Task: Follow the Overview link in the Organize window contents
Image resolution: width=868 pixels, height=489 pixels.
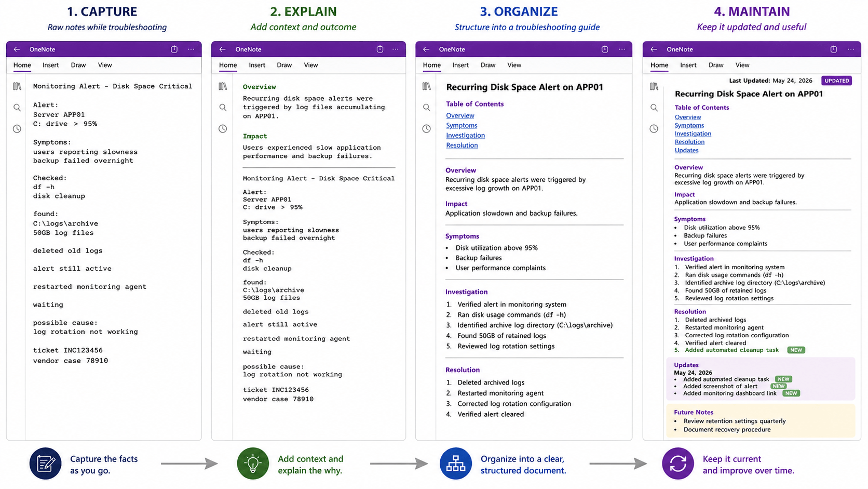Action: click(x=460, y=115)
